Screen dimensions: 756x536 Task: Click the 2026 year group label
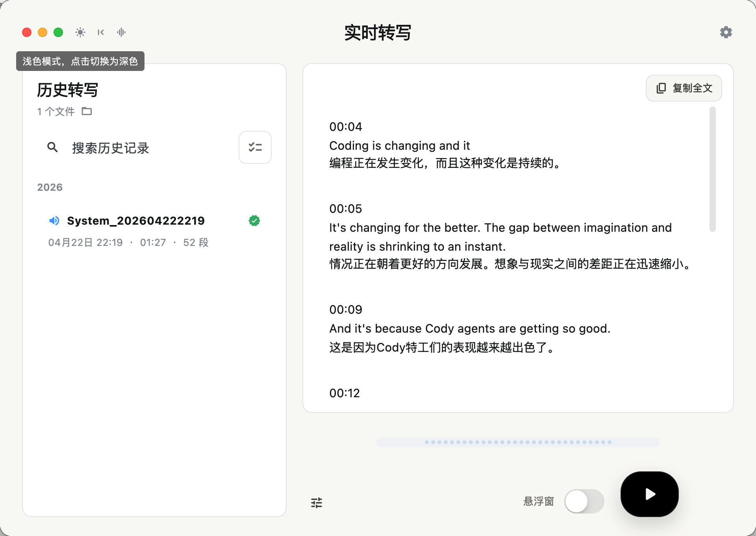(x=50, y=187)
